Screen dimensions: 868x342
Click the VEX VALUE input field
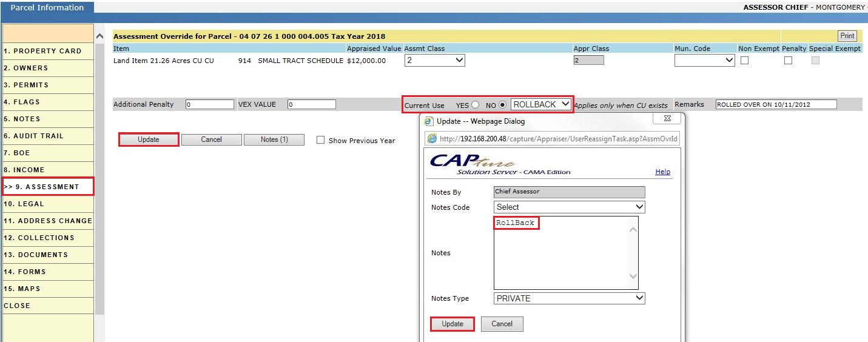pos(311,104)
